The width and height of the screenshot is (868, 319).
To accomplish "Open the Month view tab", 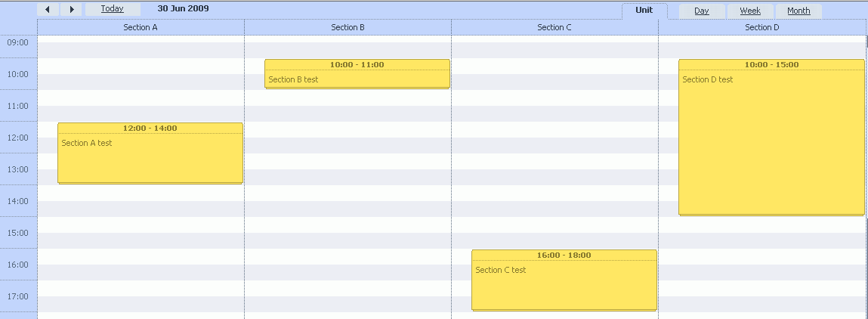I will pyautogui.click(x=798, y=11).
